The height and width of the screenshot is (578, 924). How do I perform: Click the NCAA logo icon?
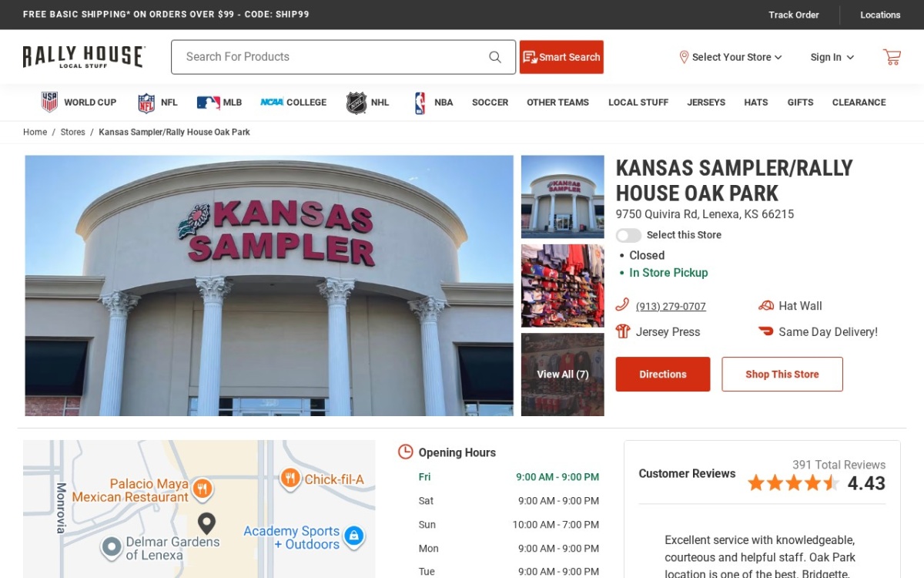(x=272, y=102)
